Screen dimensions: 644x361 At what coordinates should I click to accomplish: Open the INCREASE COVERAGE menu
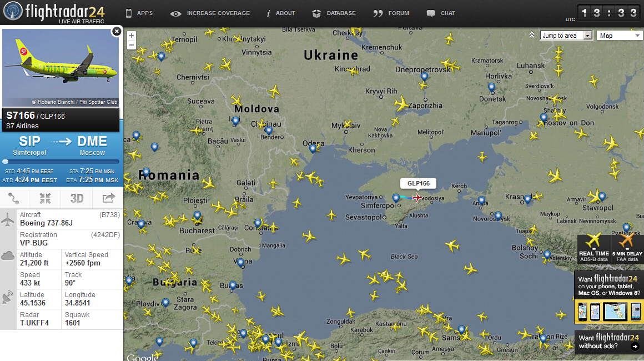click(x=210, y=13)
